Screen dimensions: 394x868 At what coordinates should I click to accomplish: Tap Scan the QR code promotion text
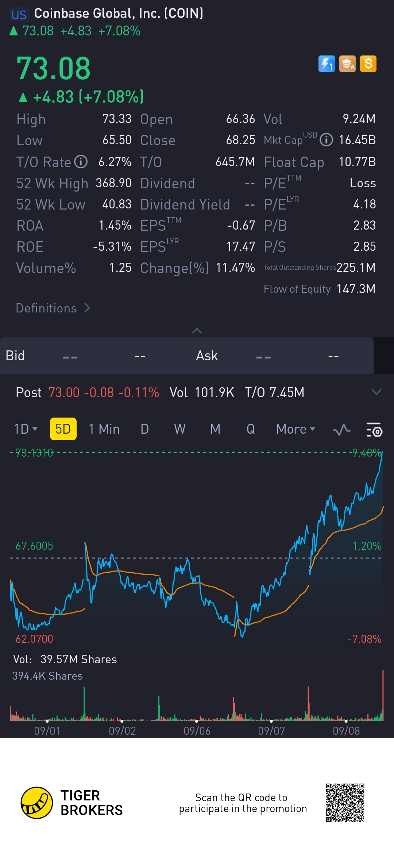point(243,803)
